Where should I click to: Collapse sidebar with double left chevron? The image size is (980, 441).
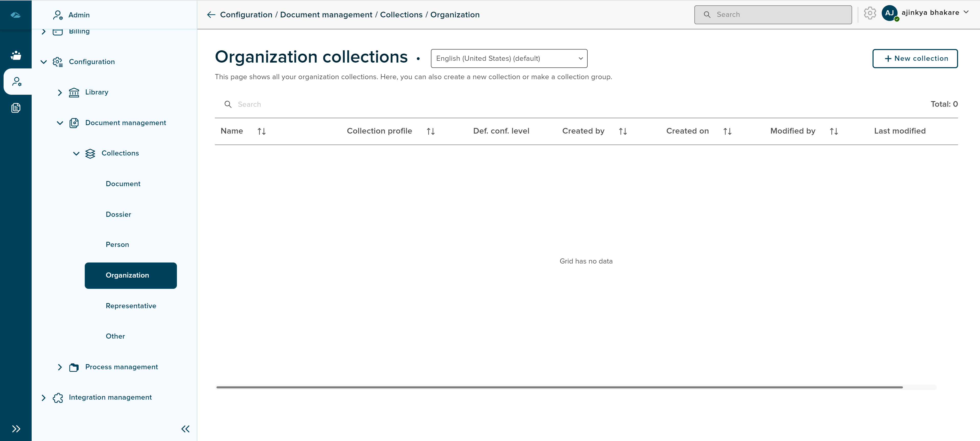tap(185, 429)
